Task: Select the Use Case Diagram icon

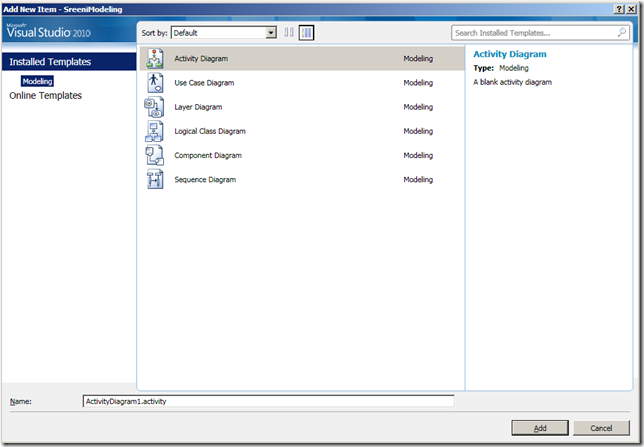Action: pos(155,83)
